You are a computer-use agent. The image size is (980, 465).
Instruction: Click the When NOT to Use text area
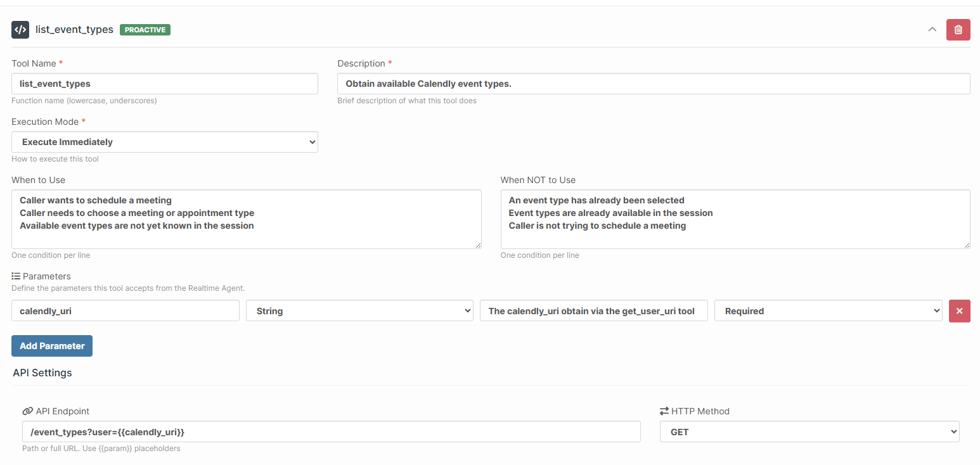[735, 219]
